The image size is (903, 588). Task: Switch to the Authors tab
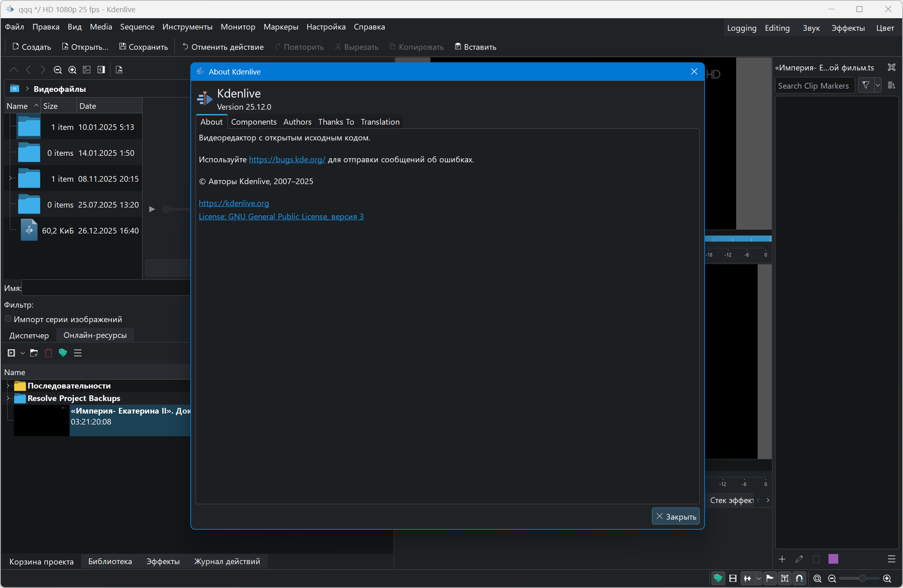[297, 122]
